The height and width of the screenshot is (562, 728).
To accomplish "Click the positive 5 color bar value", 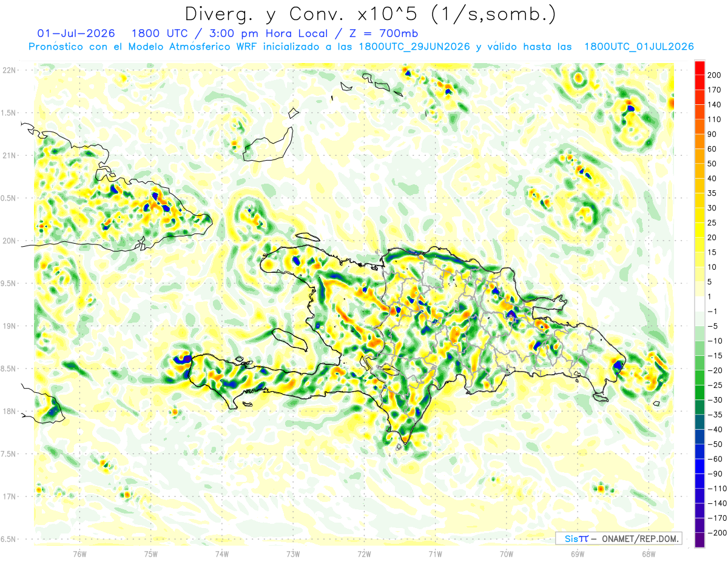I will coord(710,282).
